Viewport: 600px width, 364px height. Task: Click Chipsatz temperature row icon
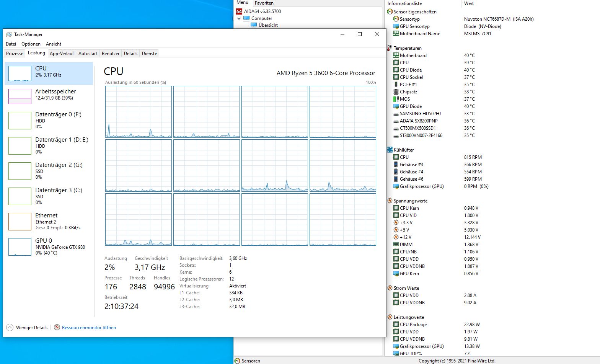tap(396, 92)
